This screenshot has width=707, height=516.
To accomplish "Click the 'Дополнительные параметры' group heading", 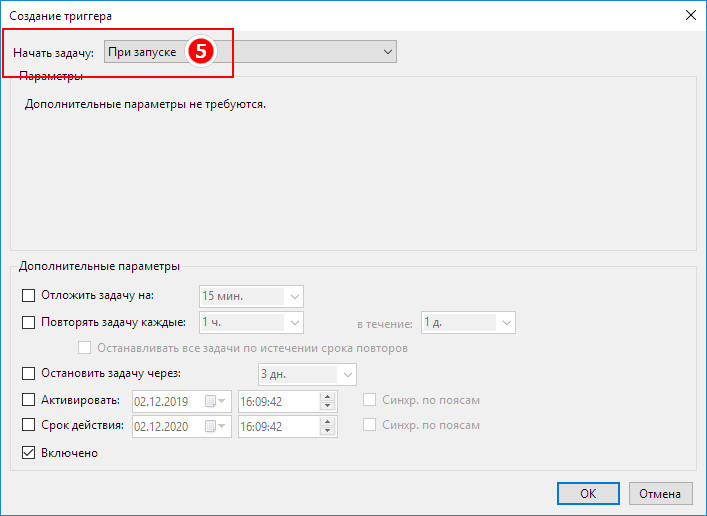I will pyautogui.click(x=99, y=266).
